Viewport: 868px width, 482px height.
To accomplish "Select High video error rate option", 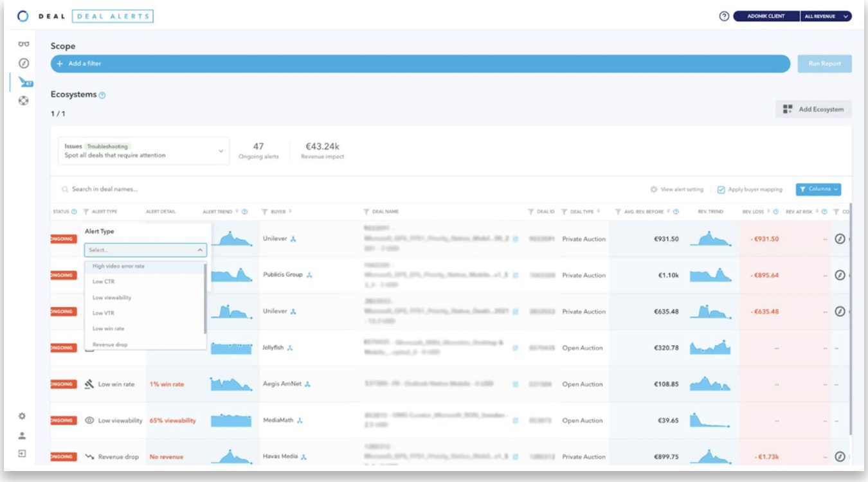I will [145, 266].
